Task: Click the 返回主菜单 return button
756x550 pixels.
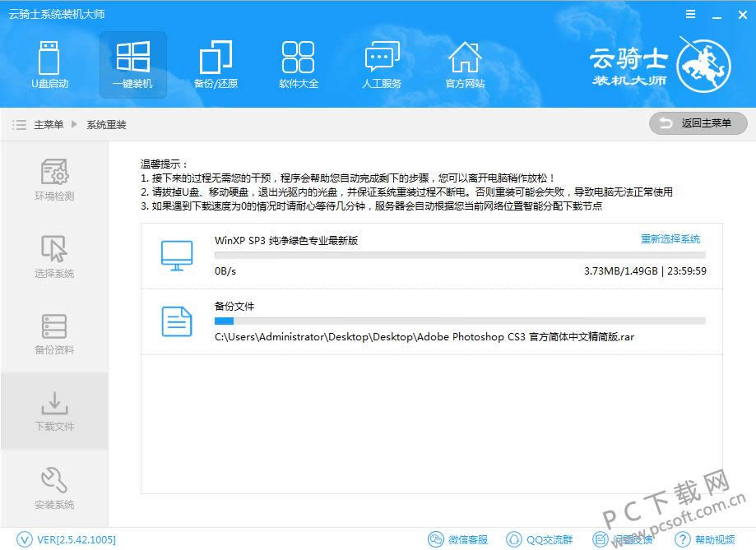Action: [698, 123]
